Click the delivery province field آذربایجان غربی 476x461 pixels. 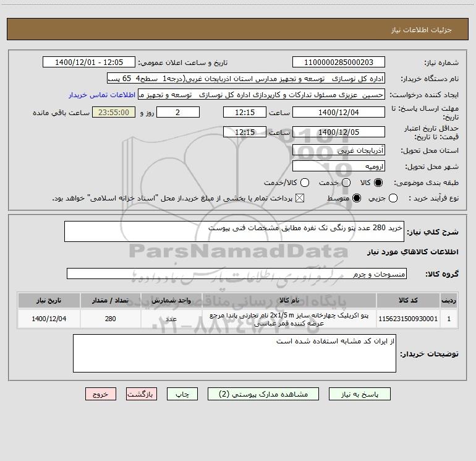click(339, 150)
